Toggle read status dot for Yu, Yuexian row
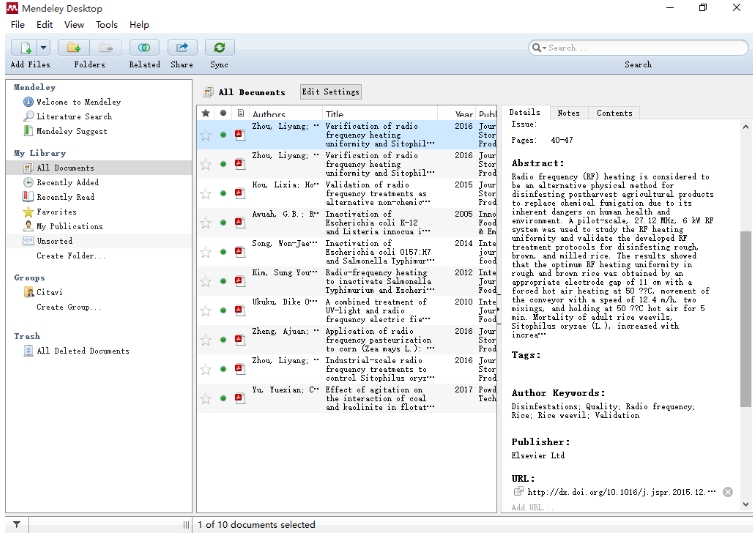Viewport: 753px width, 534px height. pyautogui.click(x=223, y=398)
